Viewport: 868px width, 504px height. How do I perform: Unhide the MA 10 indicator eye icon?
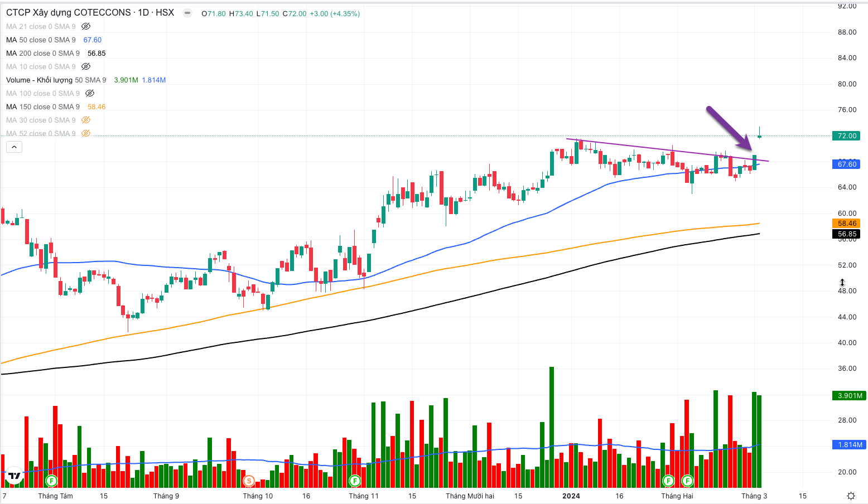86,66
